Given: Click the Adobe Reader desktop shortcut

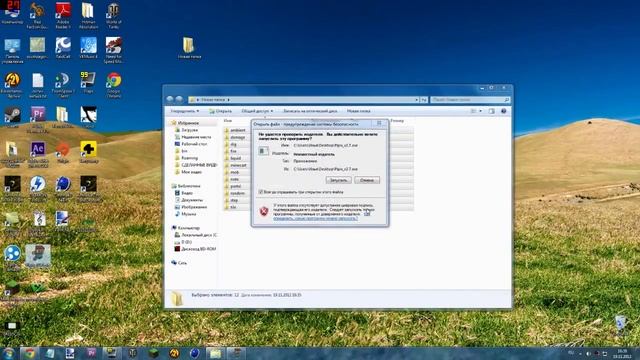Looking at the screenshot, I should point(63,16).
